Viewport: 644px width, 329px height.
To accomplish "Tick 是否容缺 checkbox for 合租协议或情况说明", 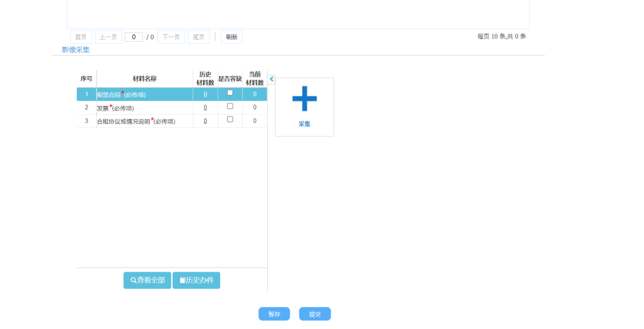I will pos(230,120).
